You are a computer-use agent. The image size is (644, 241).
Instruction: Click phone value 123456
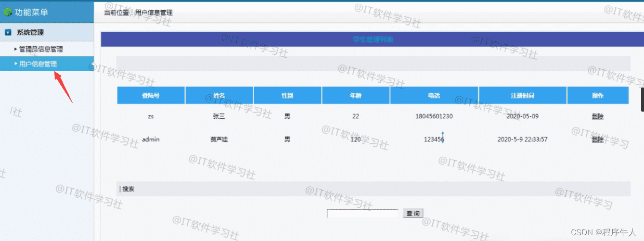click(x=434, y=140)
